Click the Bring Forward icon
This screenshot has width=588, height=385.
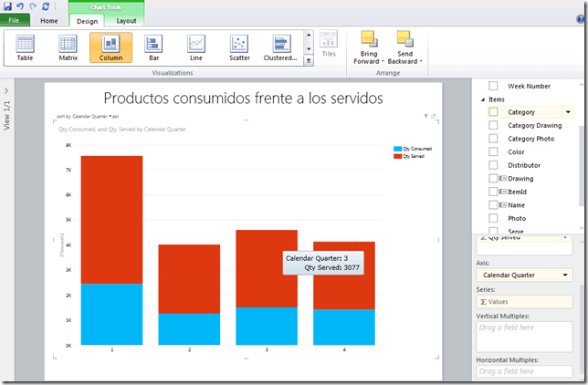369,39
